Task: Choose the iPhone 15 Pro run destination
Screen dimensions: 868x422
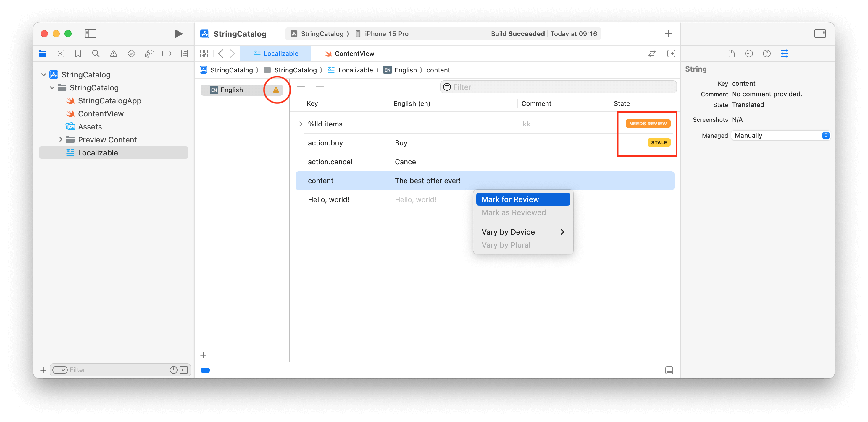Action: click(x=382, y=34)
